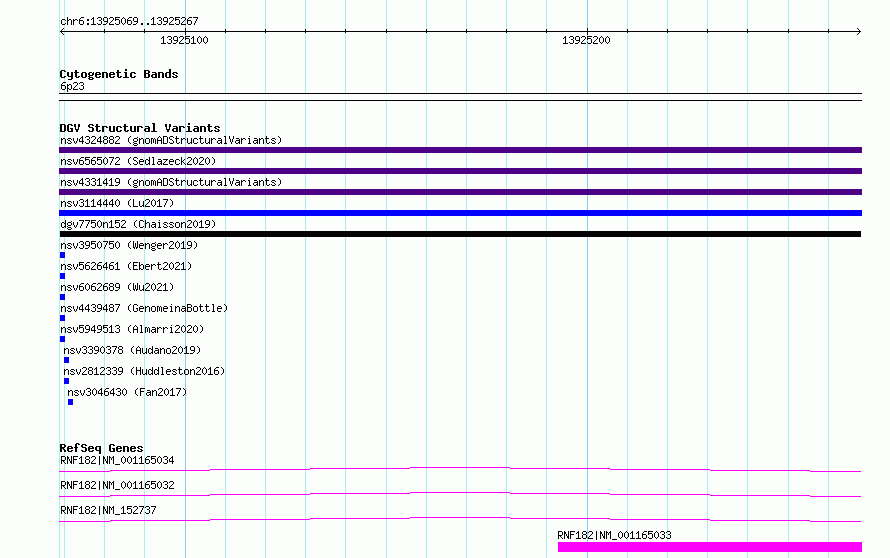Screen dimensions: 890x558
Task: Open RNF182|NM_001165032 transcript label
Action: (x=117, y=485)
